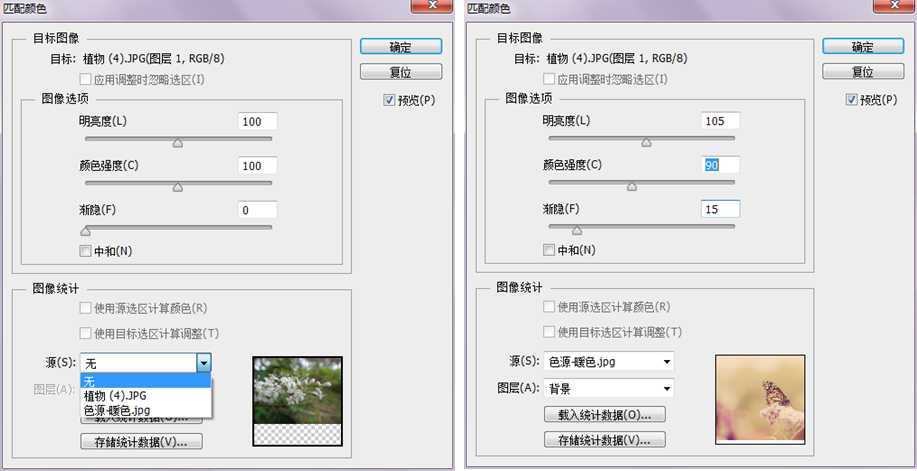
Task: Click the 明亮度 slider handle in left dialog
Action: pos(178,143)
